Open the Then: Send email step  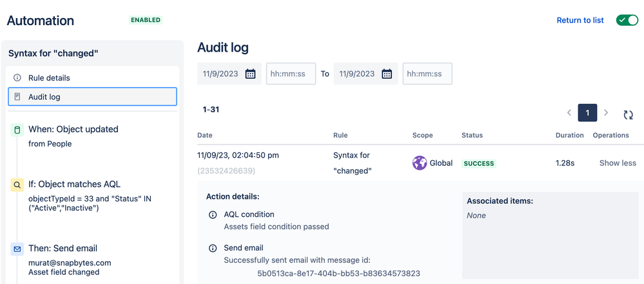[63, 249]
